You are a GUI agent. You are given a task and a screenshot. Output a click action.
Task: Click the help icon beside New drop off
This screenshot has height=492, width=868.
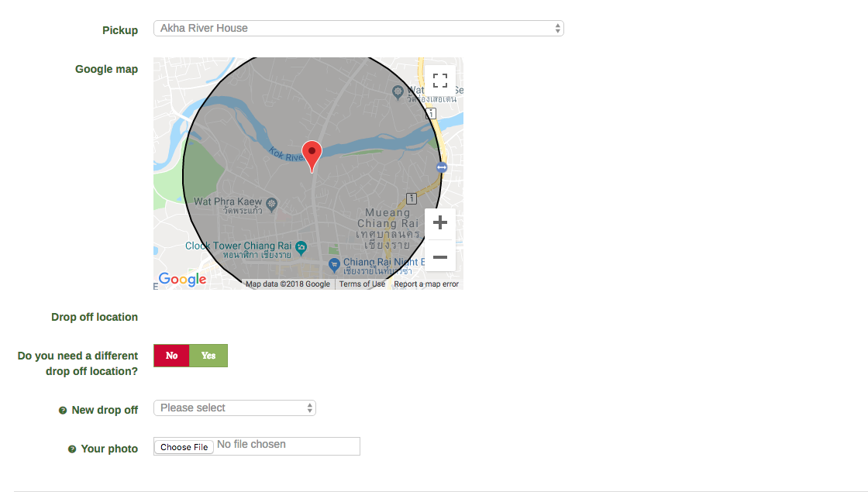click(63, 411)
